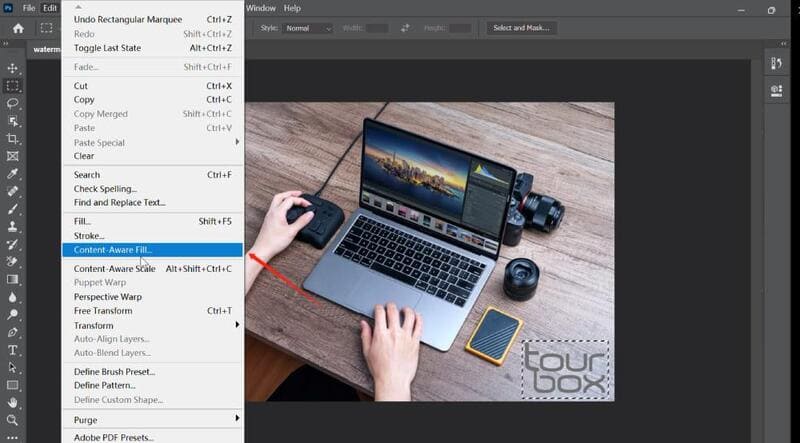Open the File menu
The width and height of the screenshot is (800, 443).
[29, 8]
